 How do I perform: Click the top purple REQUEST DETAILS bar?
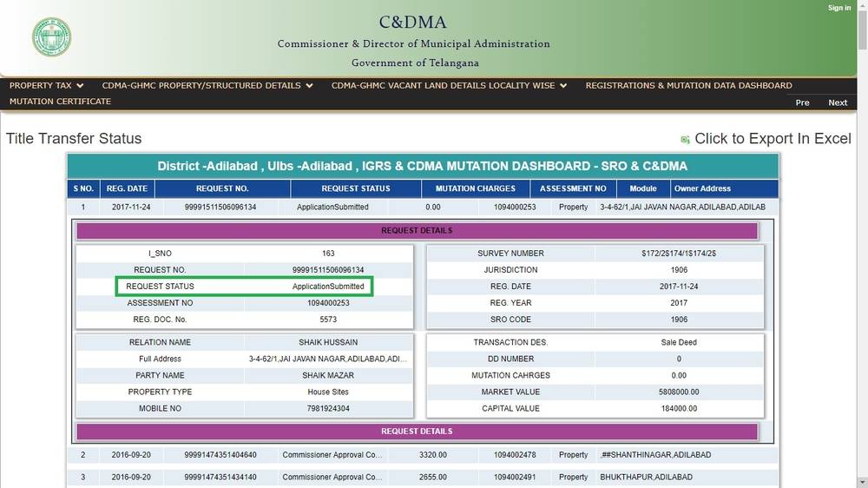click(x=417, y=231)
